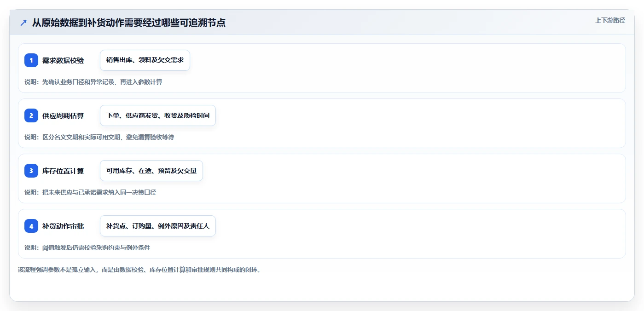Click the arrow icon beside the title

(23, 23)
